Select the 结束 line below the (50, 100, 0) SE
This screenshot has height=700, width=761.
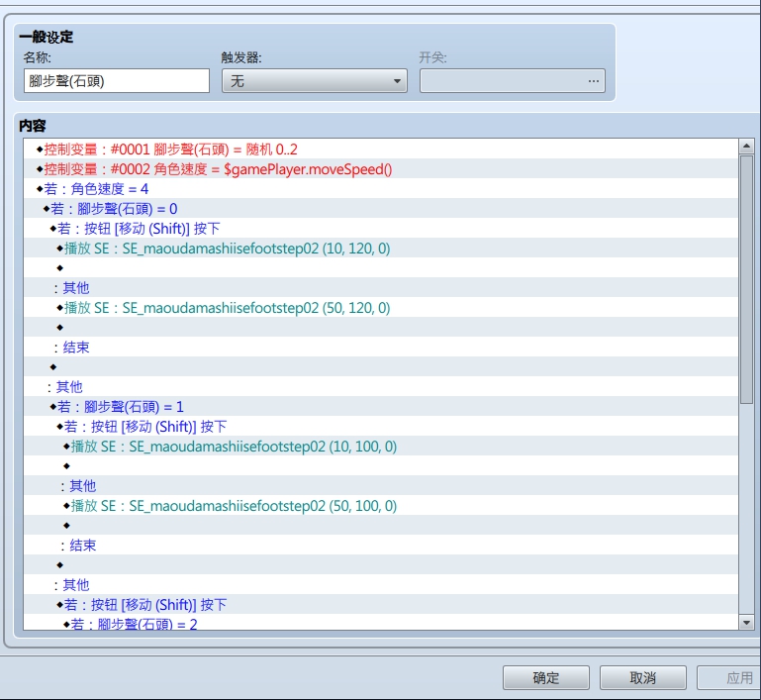pyautogui.click(x=381, y=546)
